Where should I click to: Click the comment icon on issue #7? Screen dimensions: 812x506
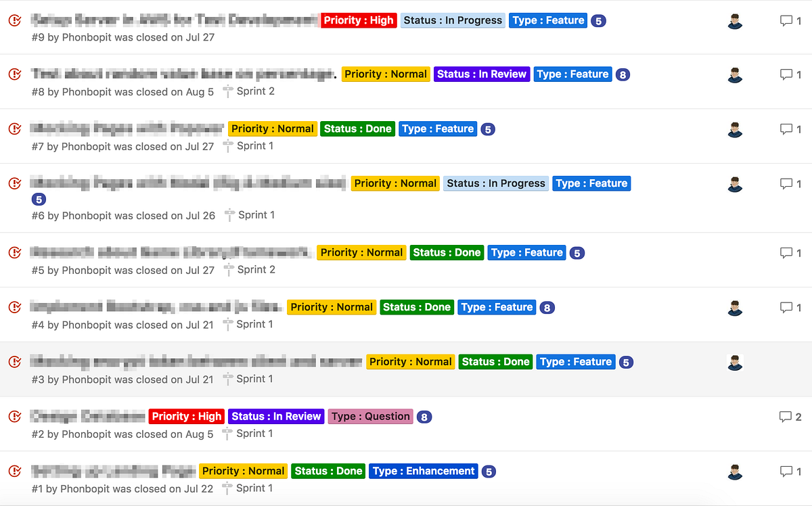click(786, 129)
